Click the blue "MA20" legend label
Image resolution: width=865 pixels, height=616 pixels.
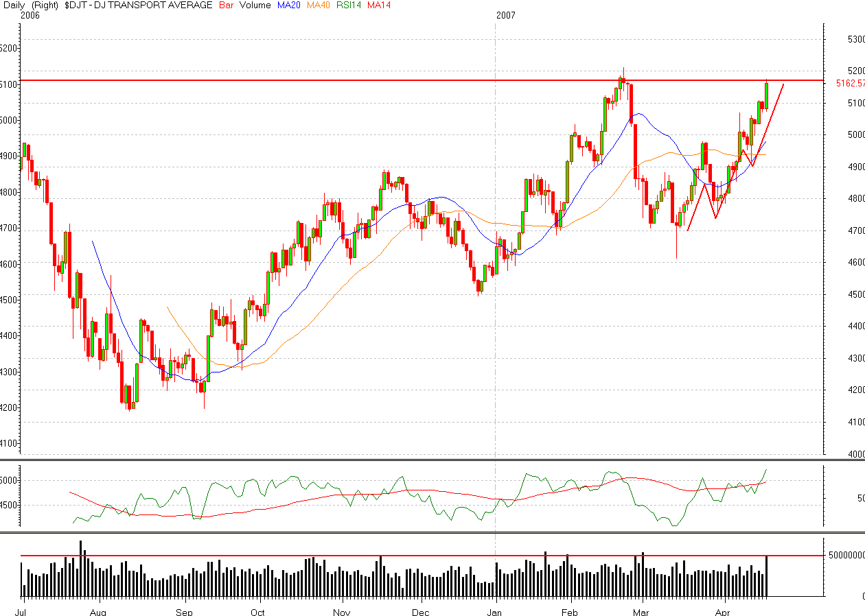[x=290, y=5]
